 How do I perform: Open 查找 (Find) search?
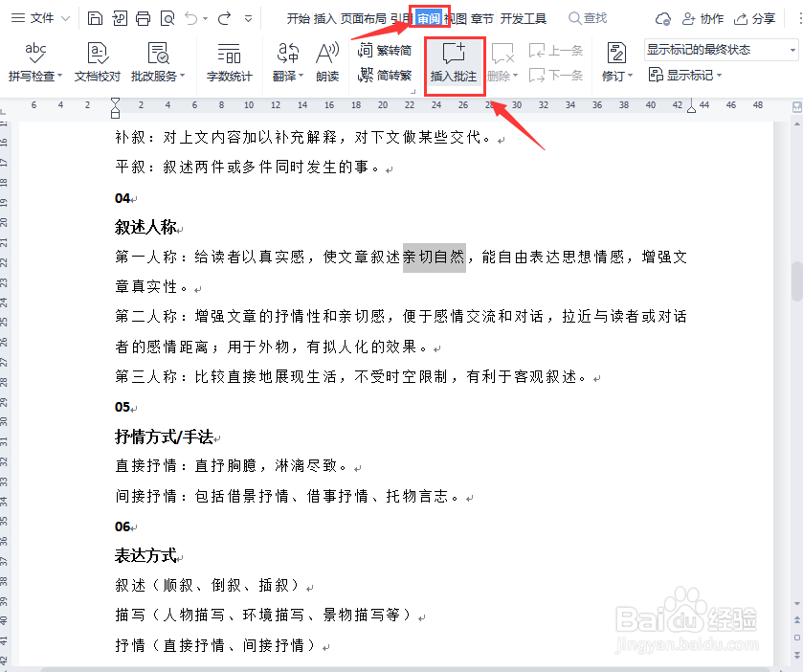(x=586, y=17)
